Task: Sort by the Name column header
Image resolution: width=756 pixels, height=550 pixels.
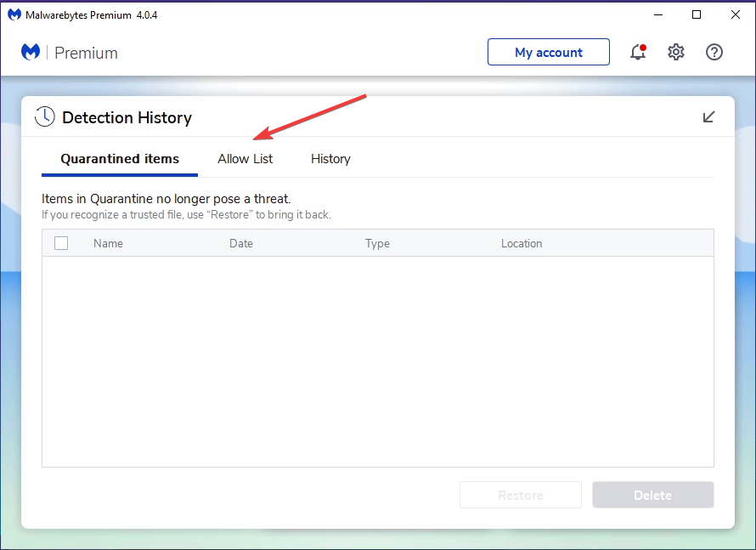Action: pyautogui.click(x=108, y=243)
